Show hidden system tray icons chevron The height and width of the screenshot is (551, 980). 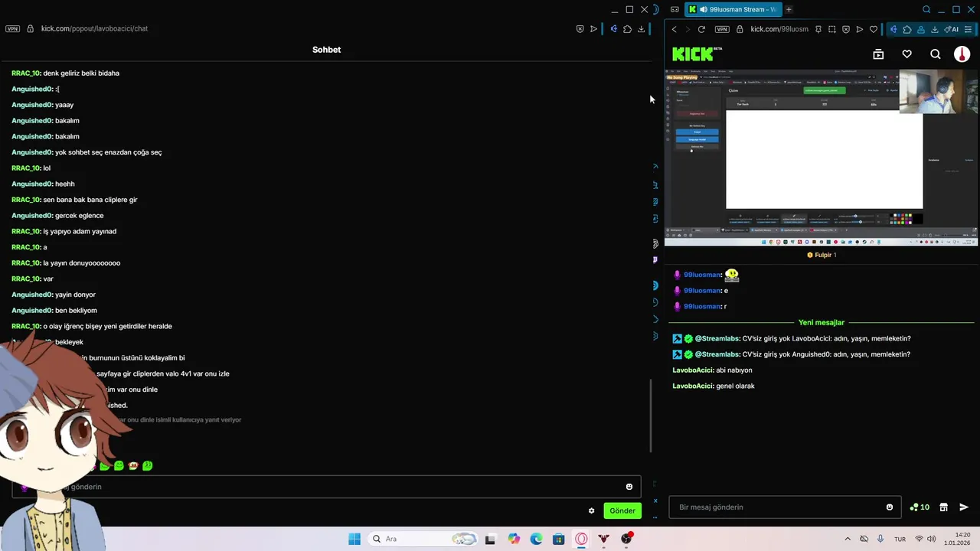tap(847, 539)
